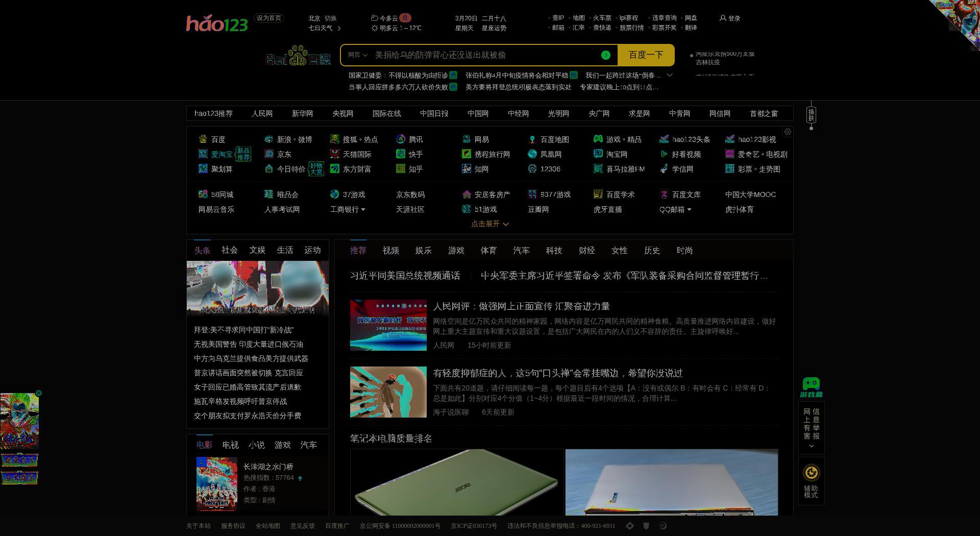
Task: Open 人民网评 article title
Action: 521,306
